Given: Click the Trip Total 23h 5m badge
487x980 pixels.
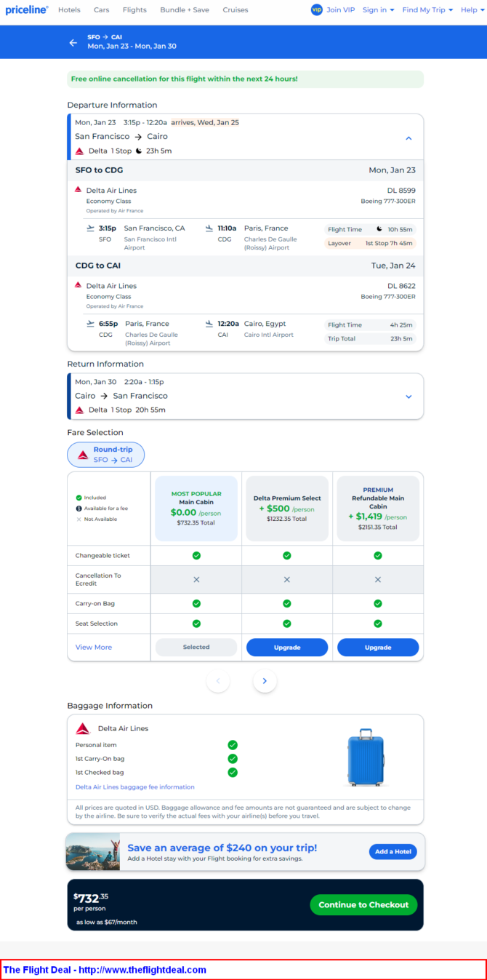Looking at the screenshot, I should tap(370, 339).
